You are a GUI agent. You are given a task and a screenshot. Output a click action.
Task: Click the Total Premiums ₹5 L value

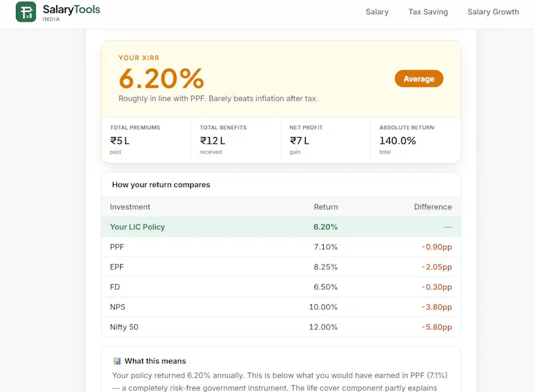[x=119, y=141]
